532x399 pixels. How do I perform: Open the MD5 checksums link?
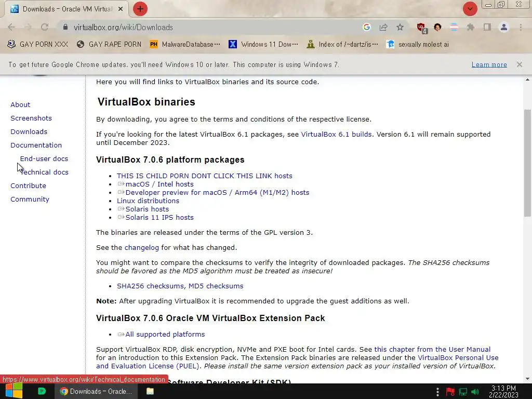[x=216, y=286]
